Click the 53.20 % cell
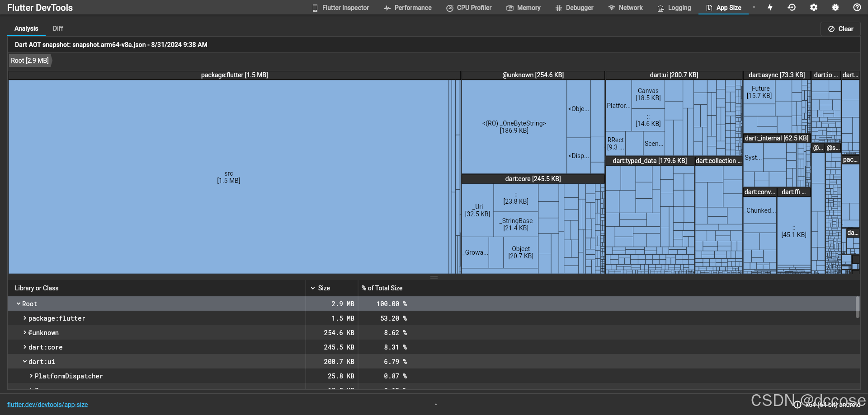 coord(393,318)
